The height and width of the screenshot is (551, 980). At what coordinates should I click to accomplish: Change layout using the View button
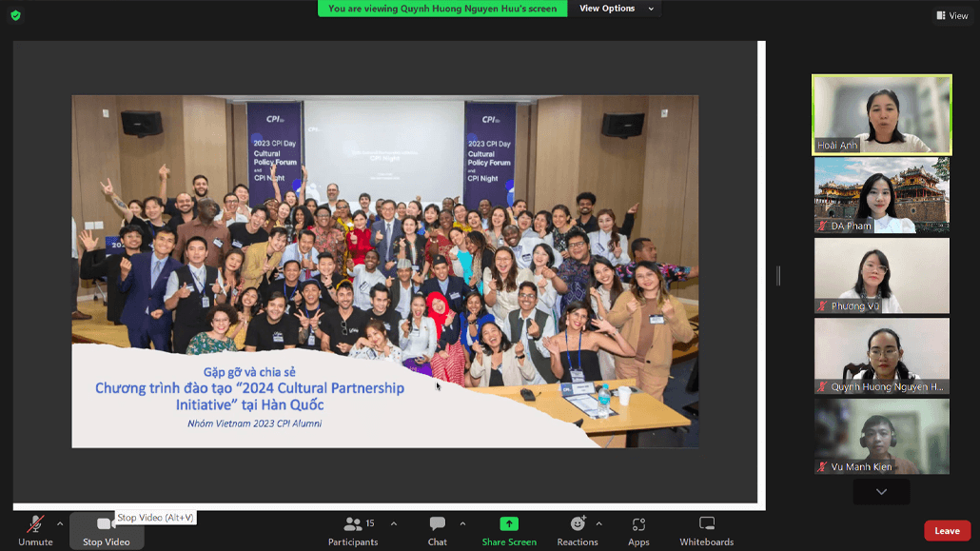(x=951, y=15)
